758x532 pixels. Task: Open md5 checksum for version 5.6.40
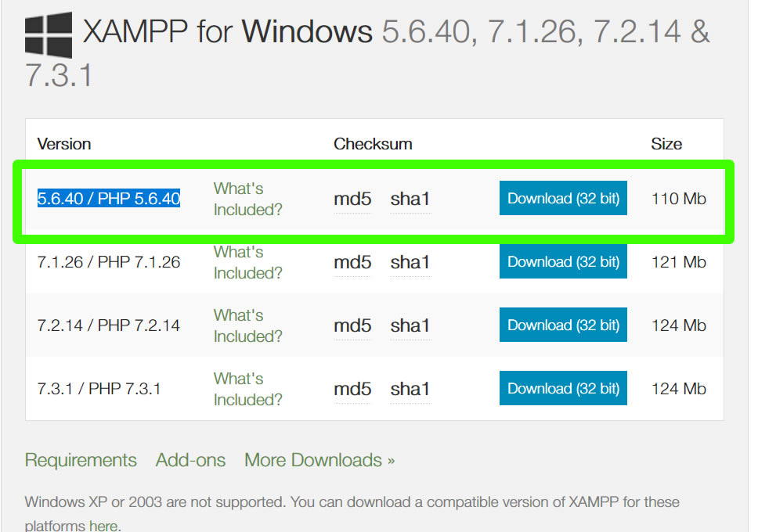(352, 199)
